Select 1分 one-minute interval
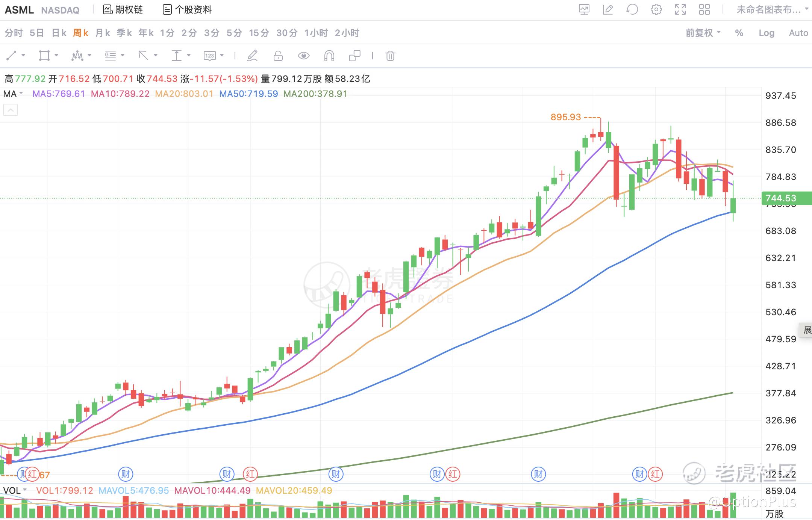The width and height of the screenshot is (812, 520). 167,33
